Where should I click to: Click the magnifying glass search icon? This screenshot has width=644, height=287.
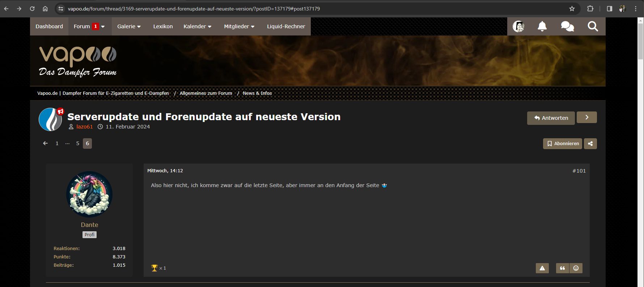[593, 26]
